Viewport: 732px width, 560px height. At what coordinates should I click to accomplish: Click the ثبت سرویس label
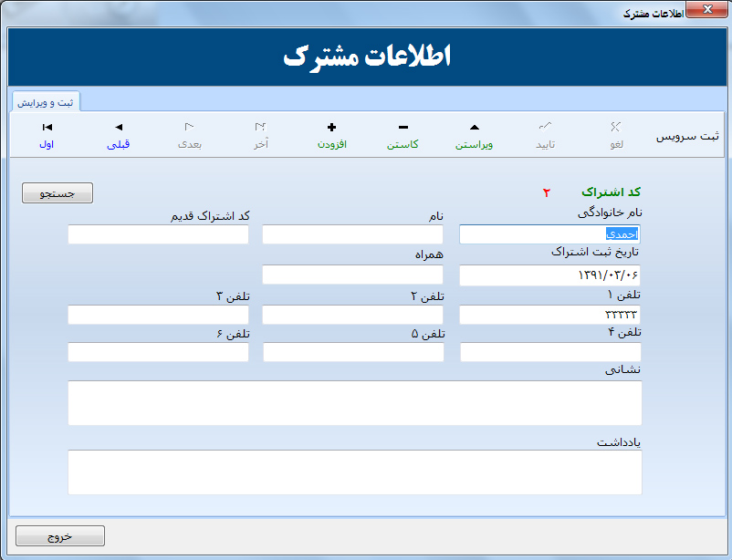687,136
